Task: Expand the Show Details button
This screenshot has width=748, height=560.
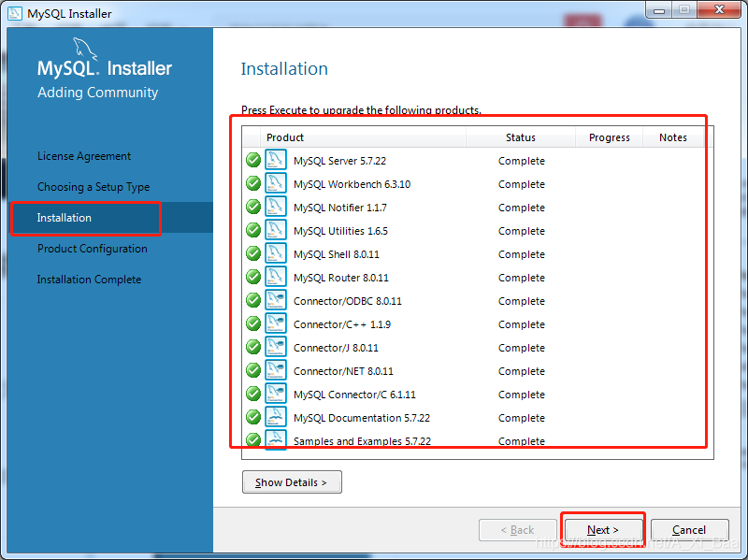Action: [x=292, y=482]
